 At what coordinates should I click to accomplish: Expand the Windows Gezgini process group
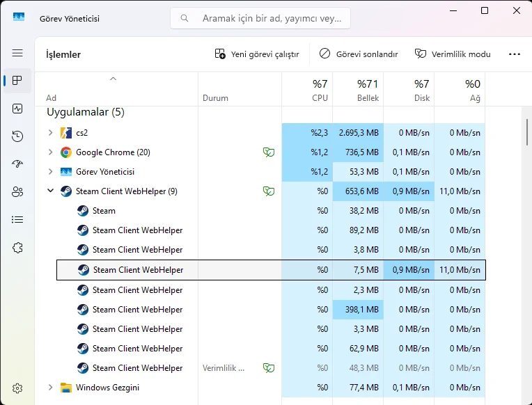[50, 388]
